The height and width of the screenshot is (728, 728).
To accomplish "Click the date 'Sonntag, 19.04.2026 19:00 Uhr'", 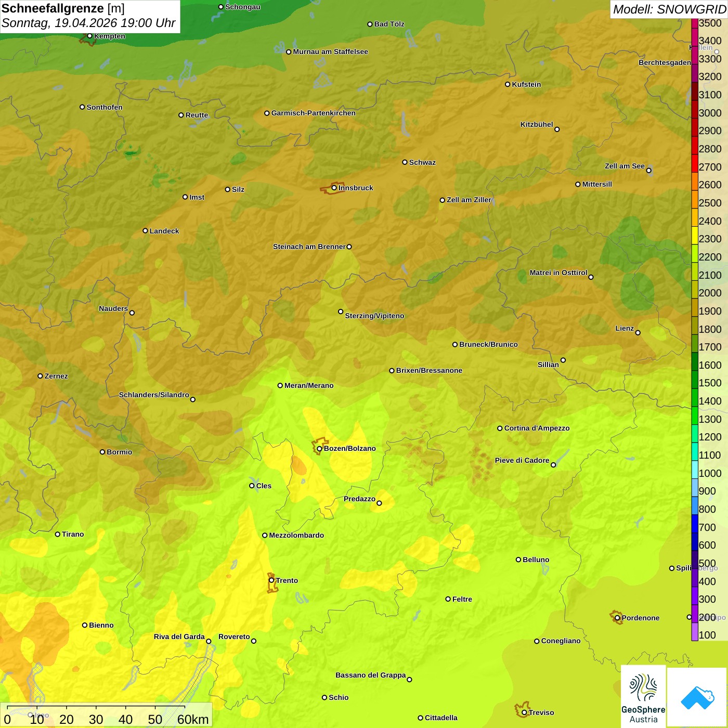I will pyautogui.click(x=88, y=23).
